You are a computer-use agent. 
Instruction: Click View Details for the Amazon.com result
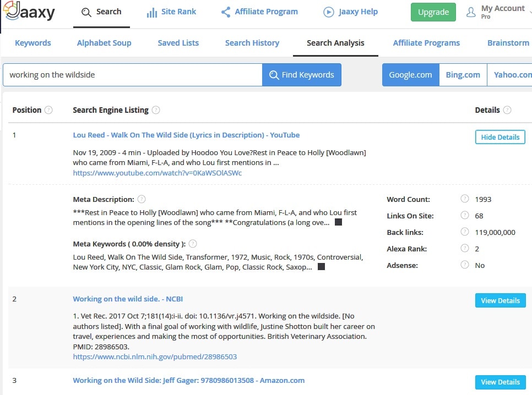tap(501, 382)
